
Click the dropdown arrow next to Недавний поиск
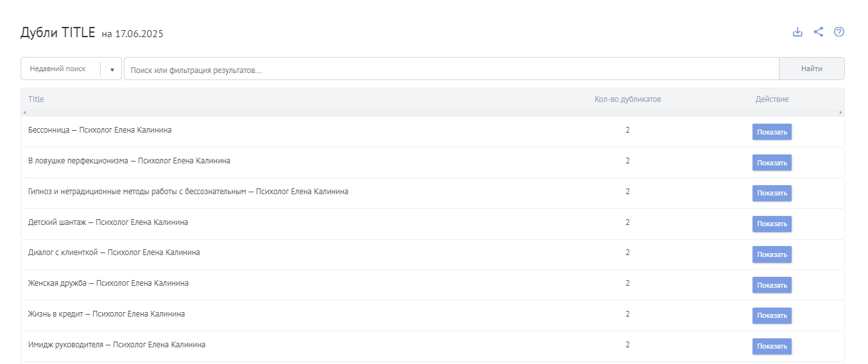[112, 69]
